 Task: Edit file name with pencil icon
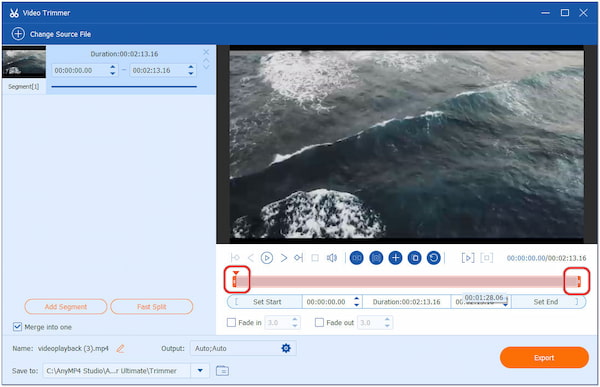pyautogui.click(x=121, y=348)
